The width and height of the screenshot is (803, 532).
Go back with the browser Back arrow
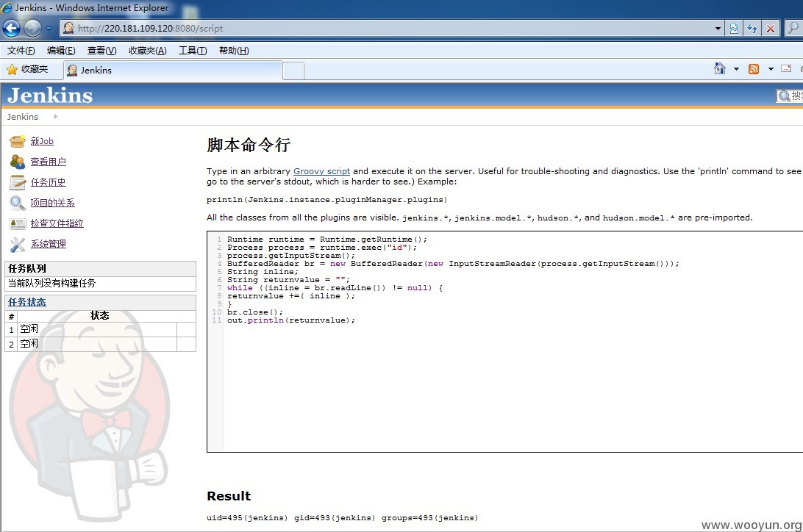[x=11, y=28]
